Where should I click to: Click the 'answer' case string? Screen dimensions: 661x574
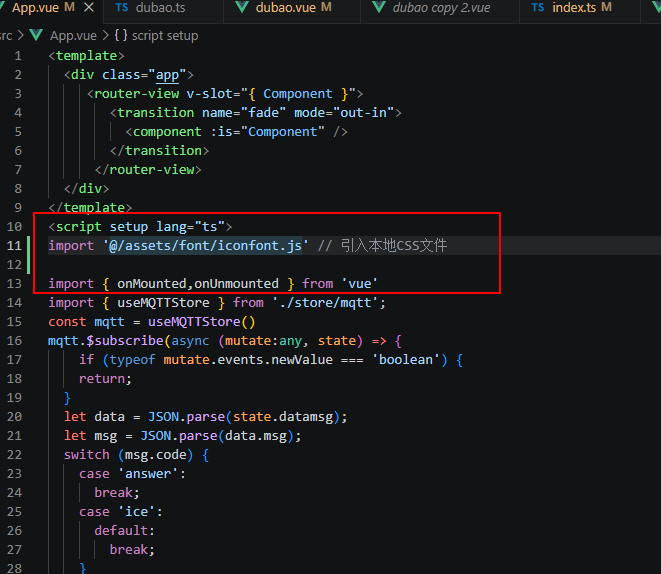point(148,474)
